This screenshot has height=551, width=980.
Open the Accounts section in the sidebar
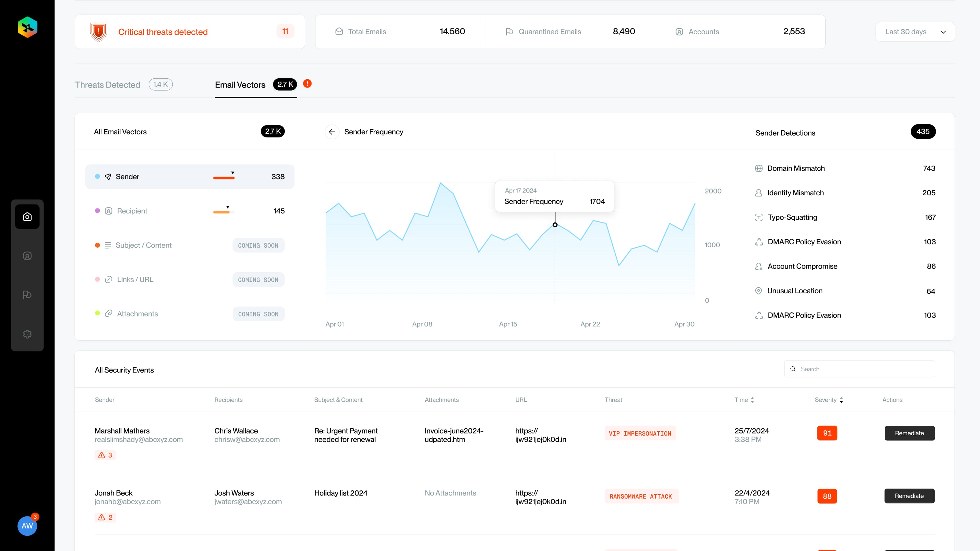point(27,256)
